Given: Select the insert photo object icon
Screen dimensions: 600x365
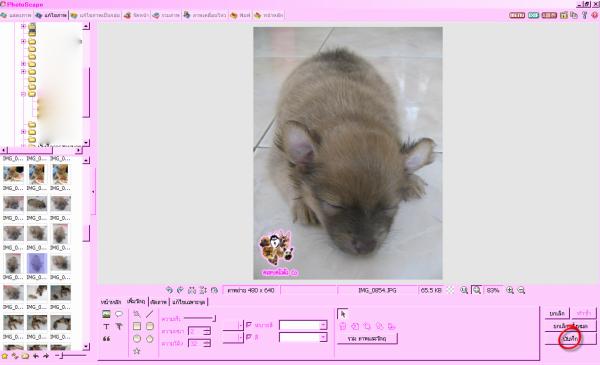Looking at the screenshot, I should [x=106, y=314].
